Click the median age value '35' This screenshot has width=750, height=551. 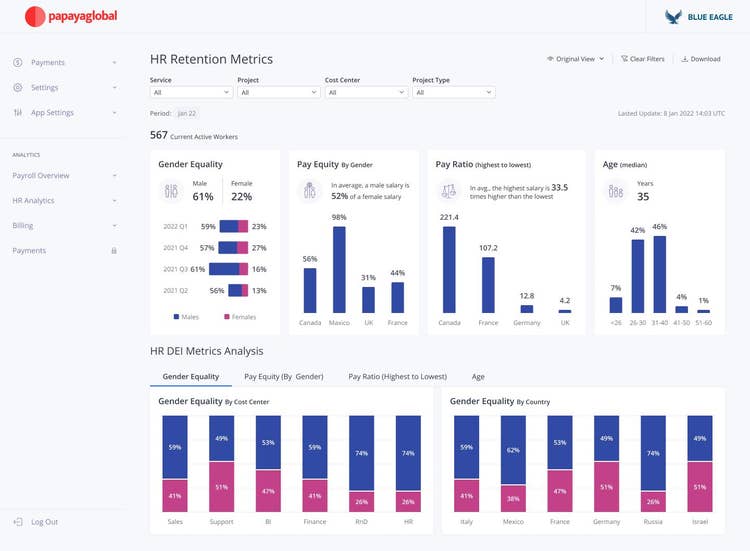pyautogui.click(x=643, y=197)
